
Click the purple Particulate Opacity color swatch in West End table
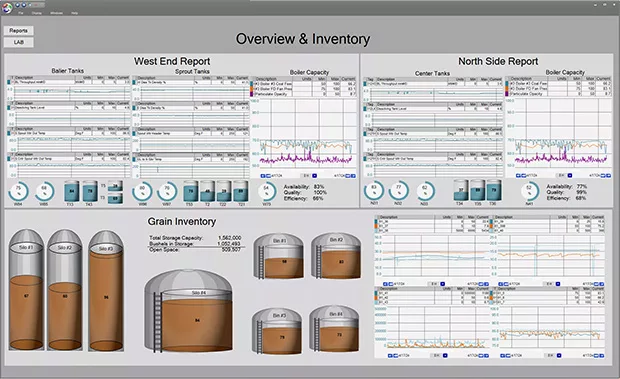pyautogui.click(x=252, y=94)
